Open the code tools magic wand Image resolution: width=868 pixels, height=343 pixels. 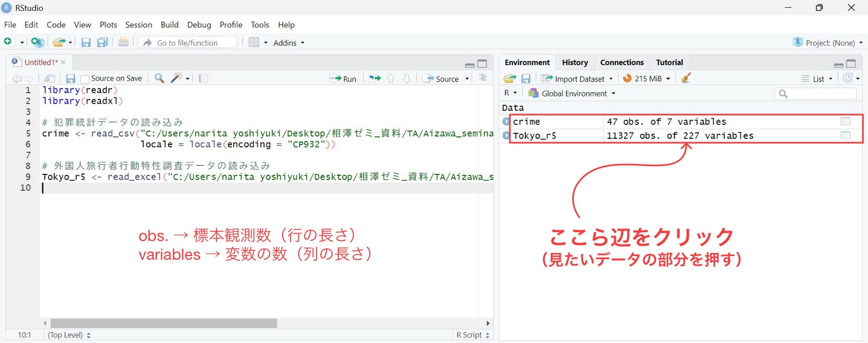click(x=177, y=78)
